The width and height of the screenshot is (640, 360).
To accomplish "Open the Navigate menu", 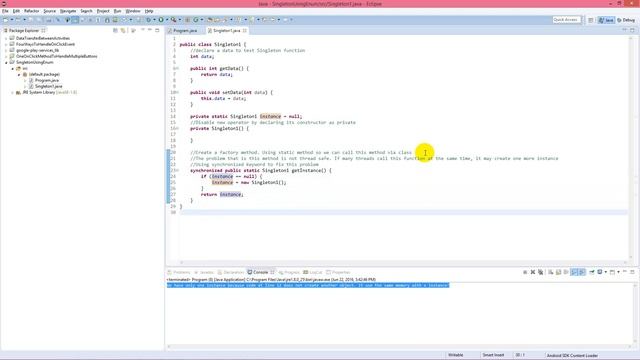I will (x=68, y=11).
